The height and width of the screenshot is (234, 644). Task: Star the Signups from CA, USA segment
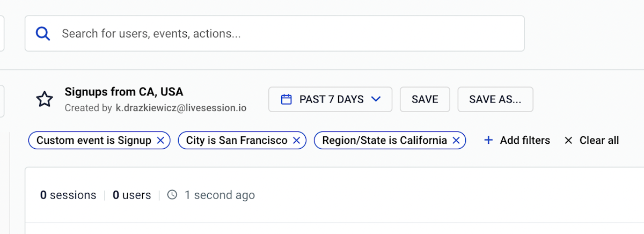coord(45,99)
